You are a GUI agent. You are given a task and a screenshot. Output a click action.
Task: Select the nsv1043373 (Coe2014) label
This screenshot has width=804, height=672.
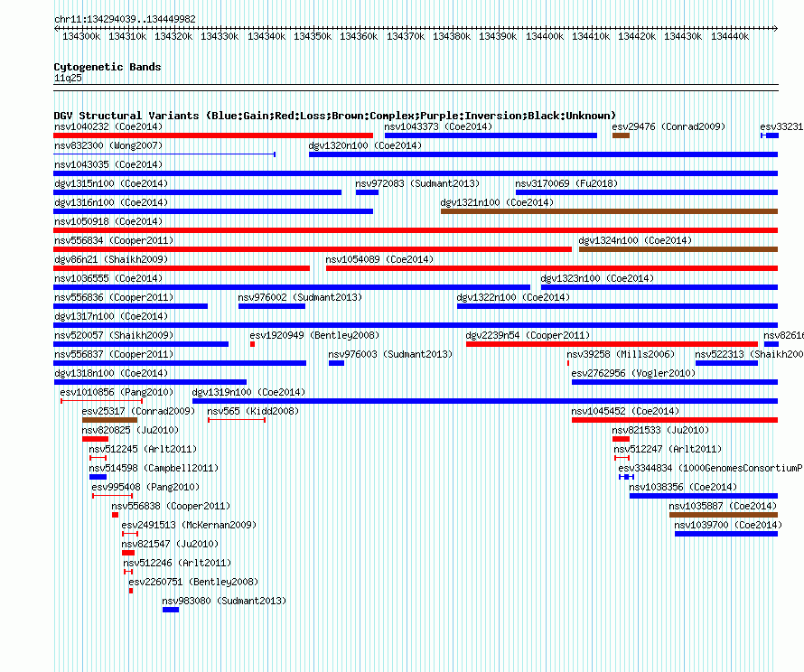438,126
